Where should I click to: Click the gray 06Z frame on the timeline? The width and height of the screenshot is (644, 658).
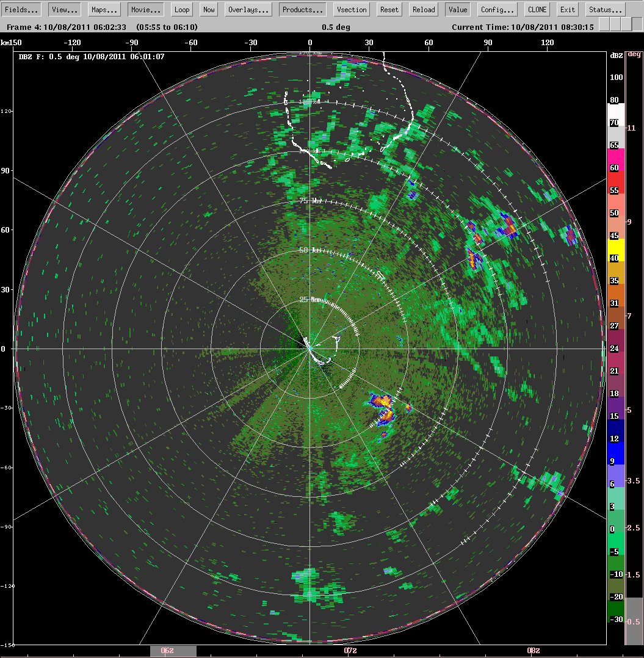(173, 651)
